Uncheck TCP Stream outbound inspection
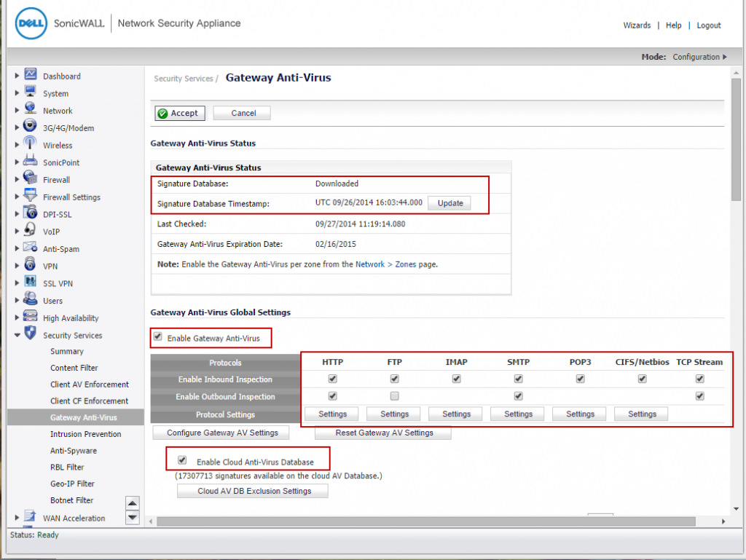This screenshot has width=746, height=560. 700,396
